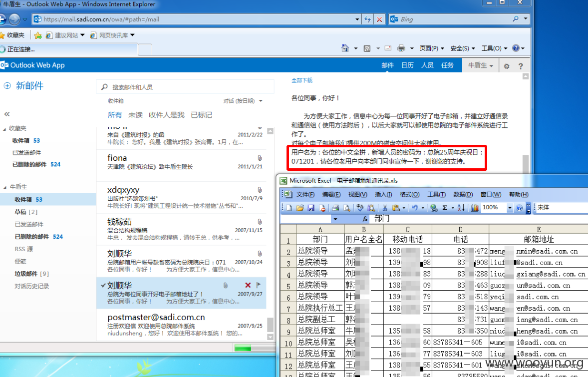Viewport: 588px width, 377px height.
Task: Click the IE printer icon
Action: tap(401, 48)
